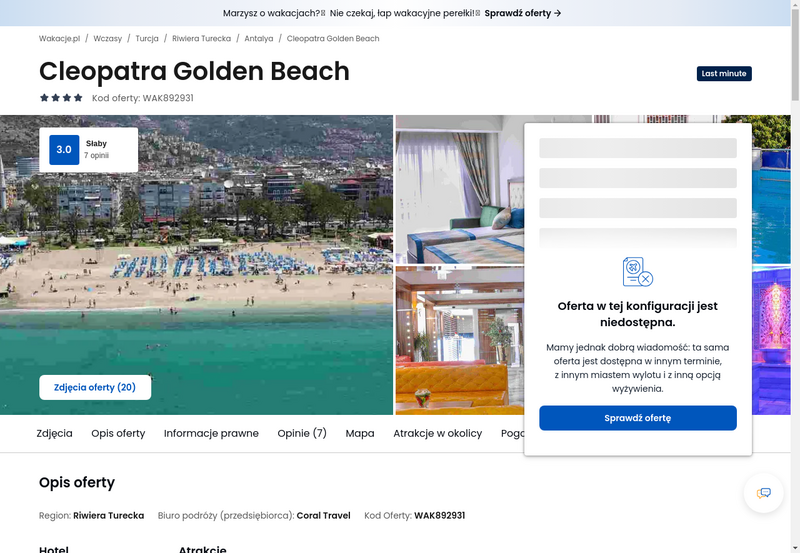Click the Antalya breadcrumb link
The height and width of the screenshot is (553, 800).
[x=259, y=39]
